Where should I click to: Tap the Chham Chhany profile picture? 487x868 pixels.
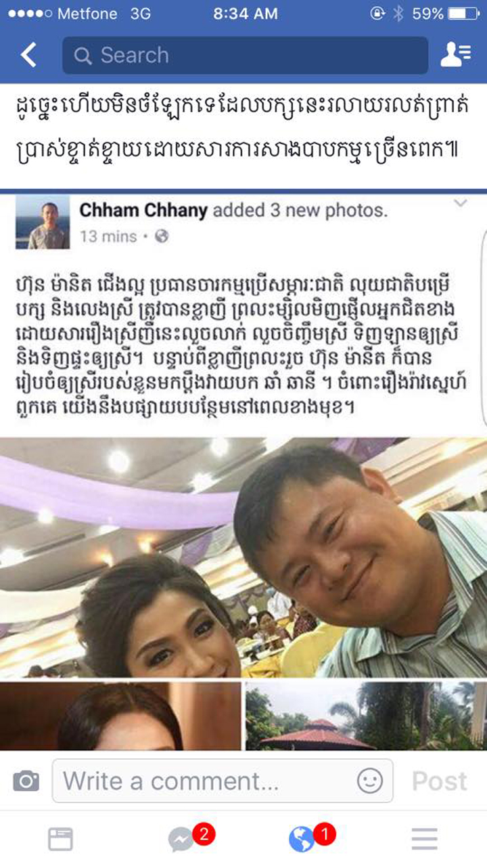coord(43,223)
